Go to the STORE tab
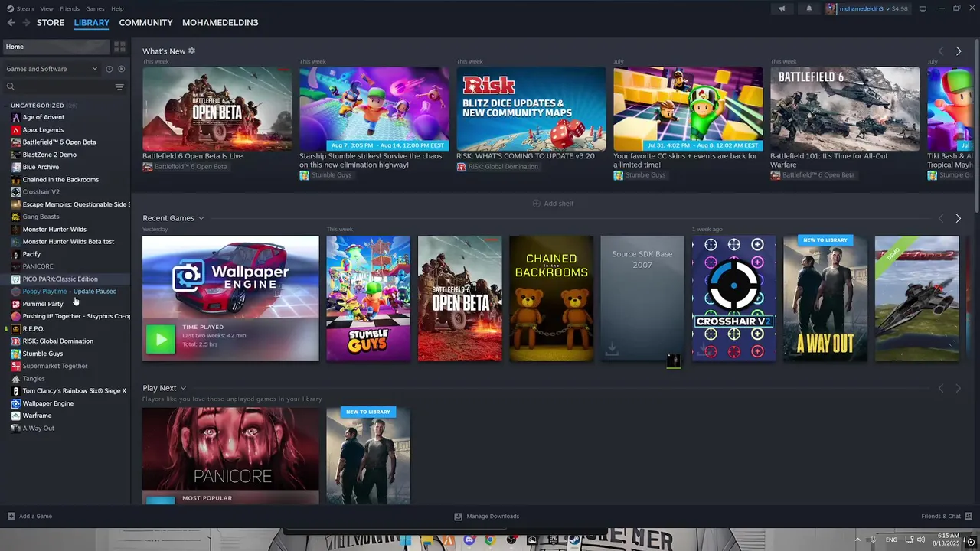The image size is (980, 551). click(x=51, y=23)
